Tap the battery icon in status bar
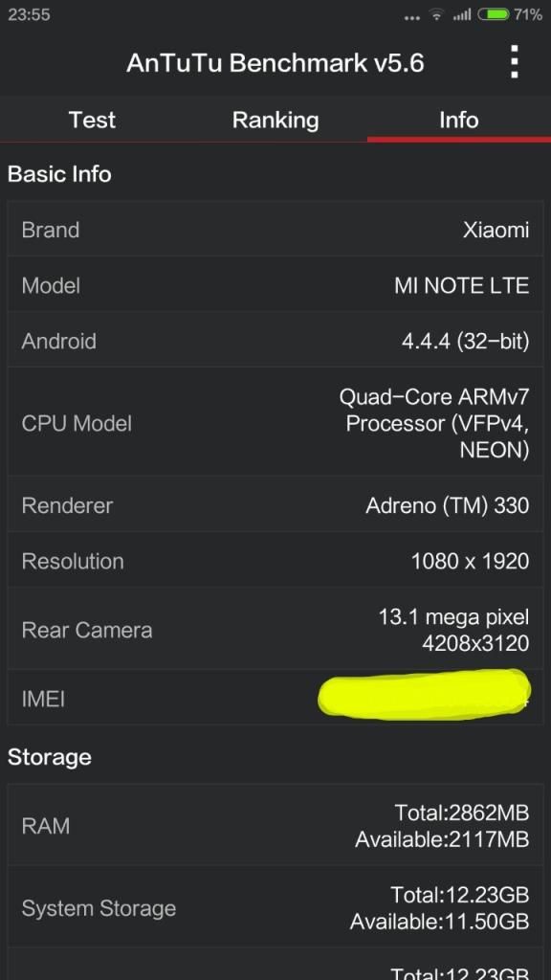The width and height of the screenshot is (551, 980). [x=494, y=14]
